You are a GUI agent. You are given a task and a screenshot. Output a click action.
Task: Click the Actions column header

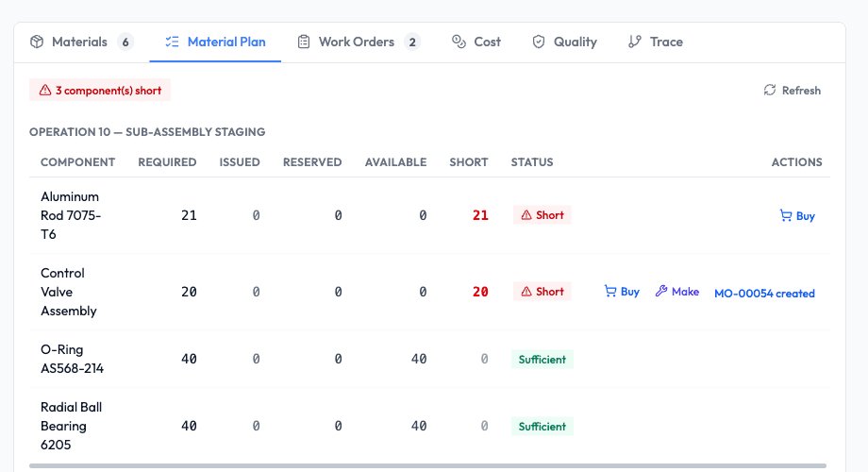click(x=796, y=162)
